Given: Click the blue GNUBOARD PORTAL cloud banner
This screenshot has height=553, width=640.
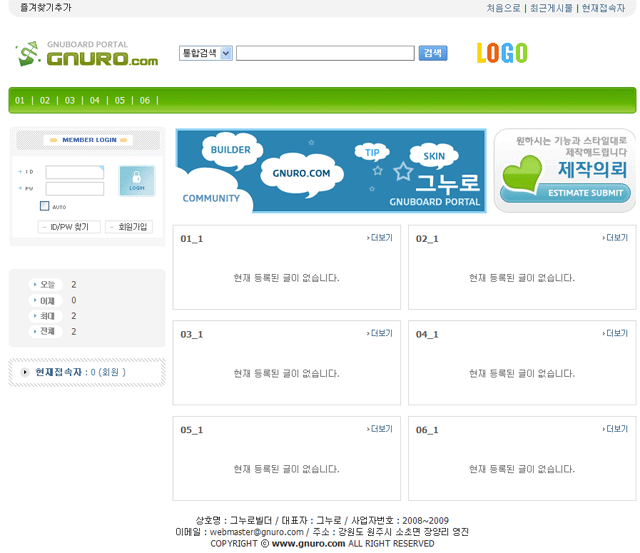Looking at the screenshot, I should coord(331,171).
